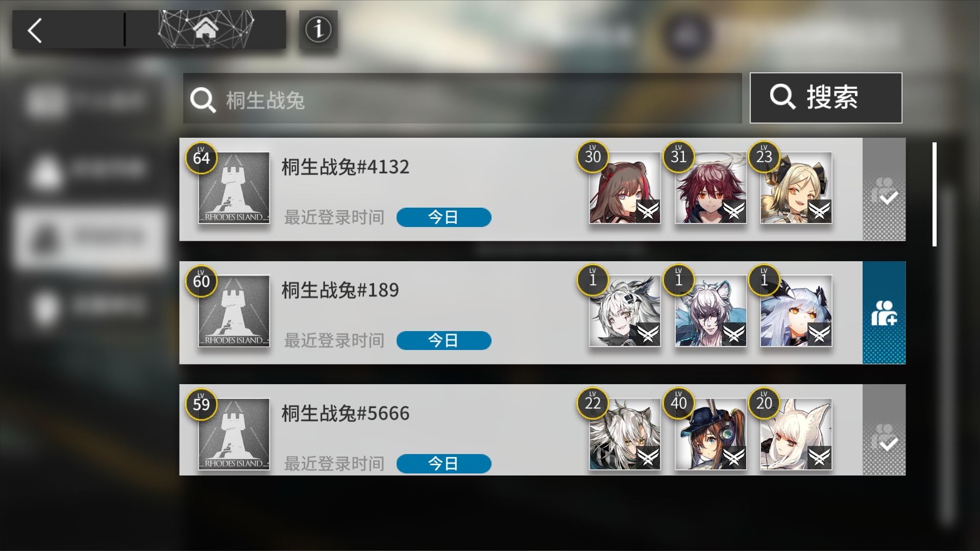Open the home navigation icon
This screenshot has height=551, width=980.
(x=206, y=29)
